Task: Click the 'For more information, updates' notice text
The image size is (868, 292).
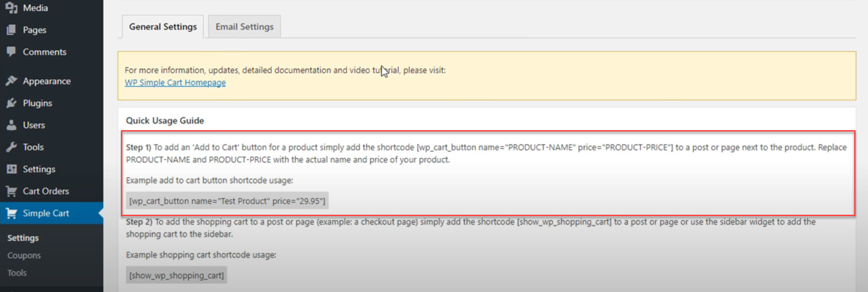Action: point(285,70)
